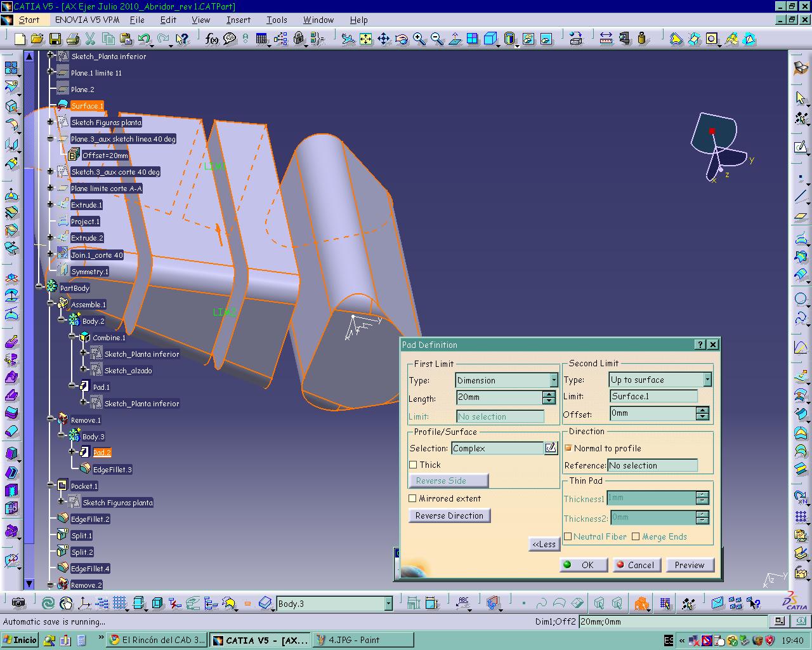Screen dimensions: 812x650
Task: Toggle the Normal to profile checkbox
Action: (568, 448)
